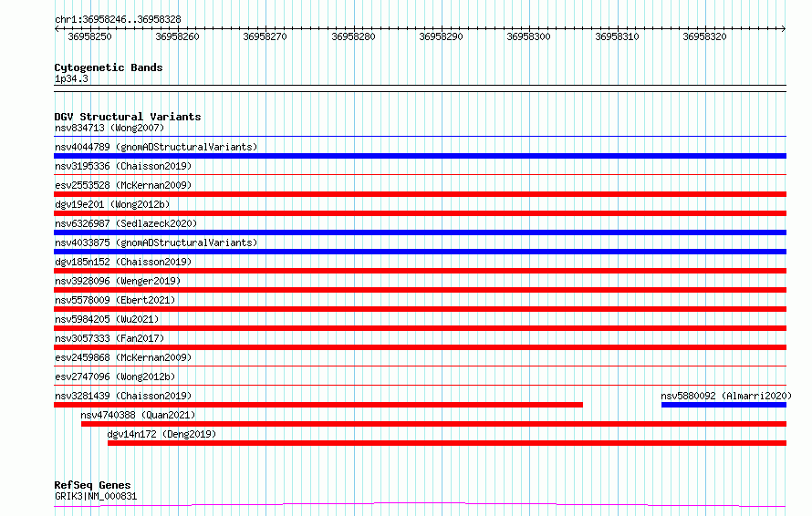Click ruler position 36958260
The image size is (812, 516).
(177, 36)
